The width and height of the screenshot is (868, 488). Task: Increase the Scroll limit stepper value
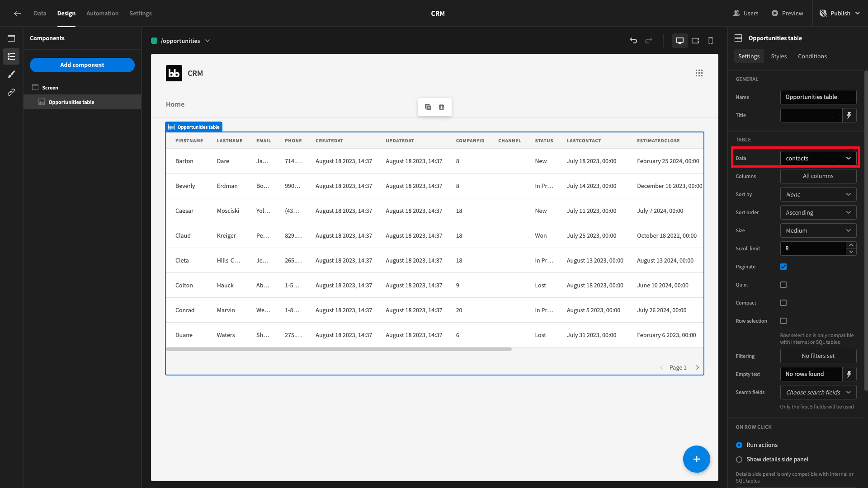tap(851, 245)
